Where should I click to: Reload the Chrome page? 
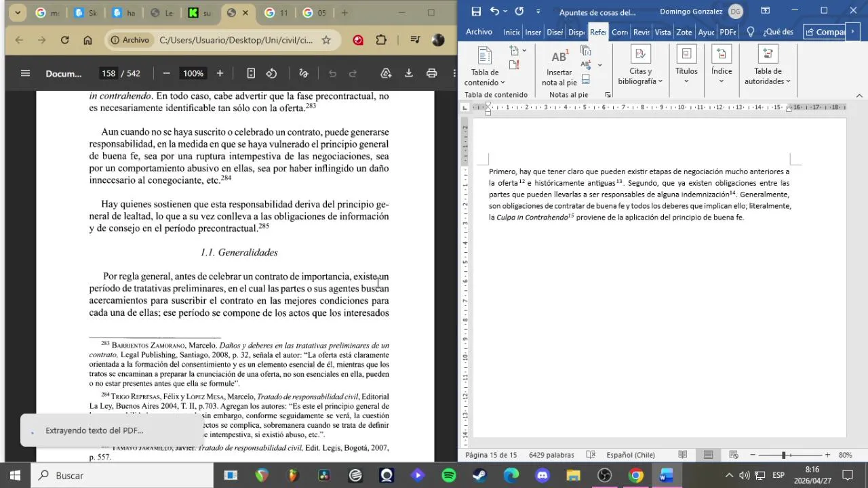(x=64, y=40)
